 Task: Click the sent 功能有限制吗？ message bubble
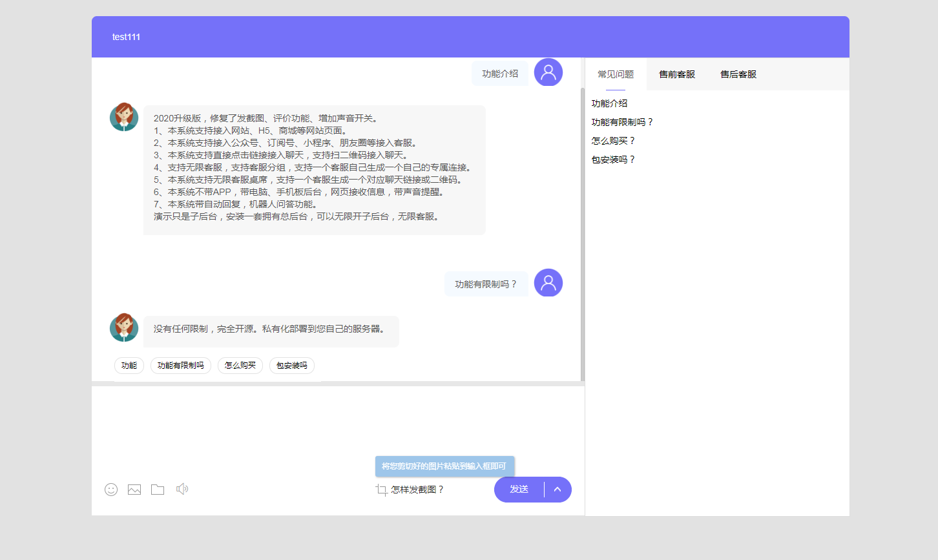[x=486, y=284]
